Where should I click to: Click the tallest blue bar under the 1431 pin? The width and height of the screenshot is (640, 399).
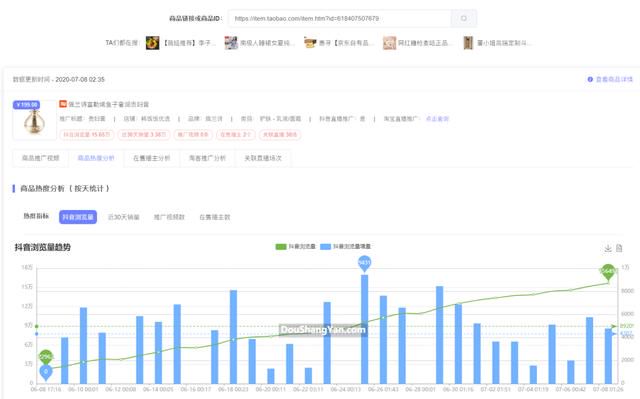pyautogui.click(x=364, y=329)
